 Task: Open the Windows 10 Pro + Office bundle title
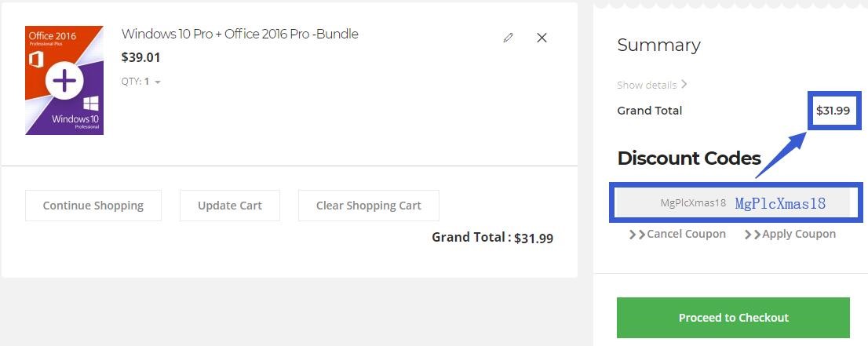[x=239, y=34]
